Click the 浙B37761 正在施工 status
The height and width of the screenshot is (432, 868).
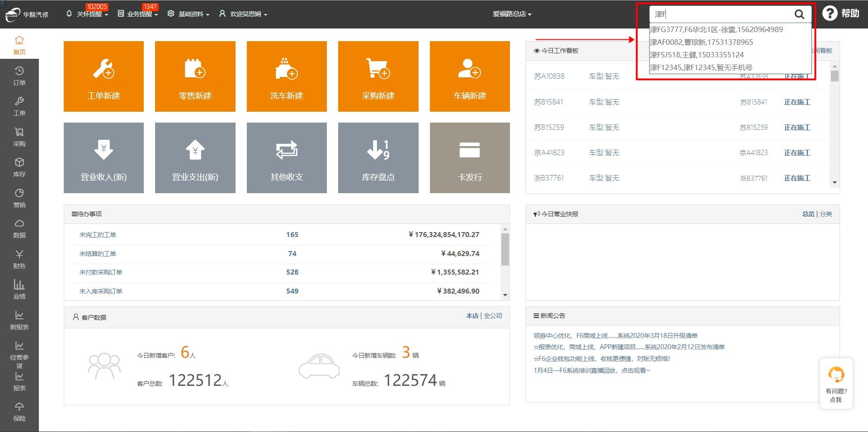(x=797, y=178)
